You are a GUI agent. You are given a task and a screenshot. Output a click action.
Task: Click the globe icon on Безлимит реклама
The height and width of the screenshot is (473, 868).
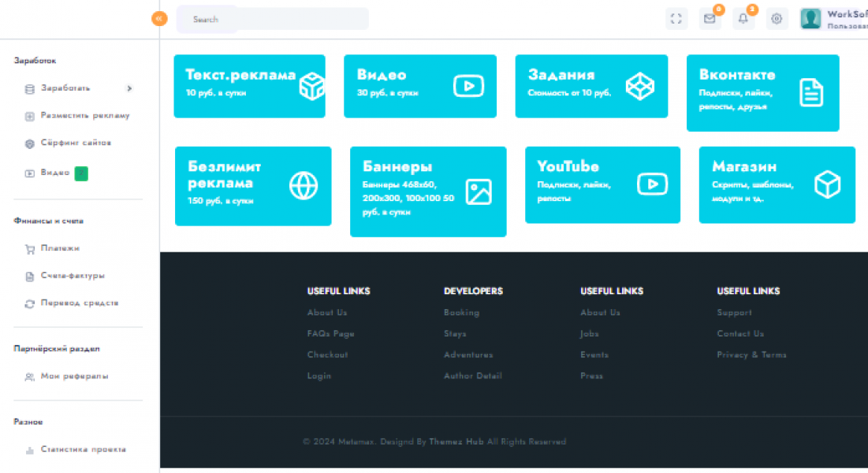(304, 186)
